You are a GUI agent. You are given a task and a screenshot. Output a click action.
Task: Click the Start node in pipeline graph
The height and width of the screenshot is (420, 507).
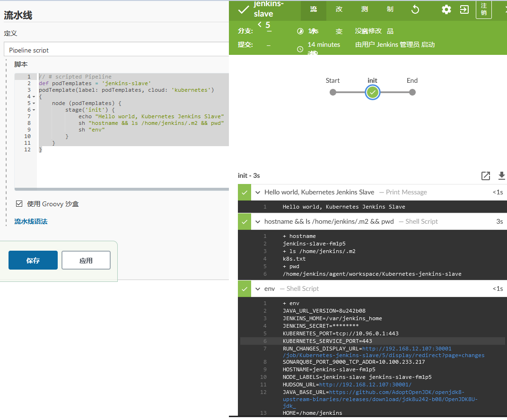point(333,93)
